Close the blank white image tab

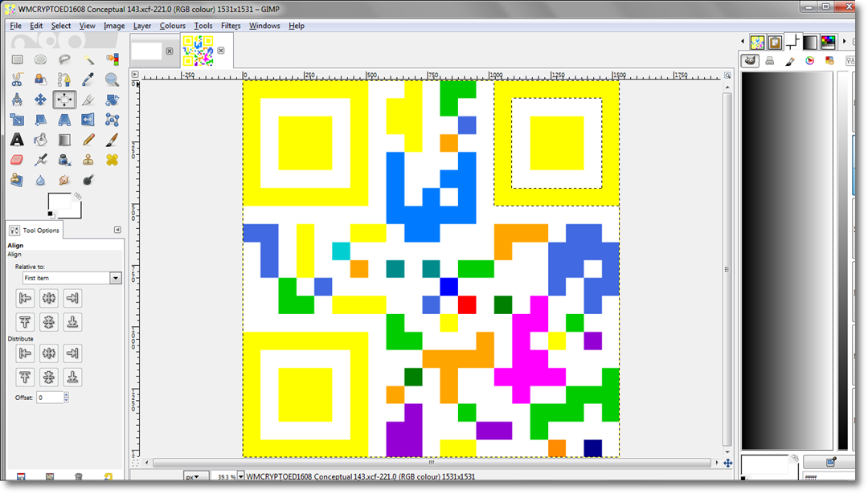click(170, 51)
